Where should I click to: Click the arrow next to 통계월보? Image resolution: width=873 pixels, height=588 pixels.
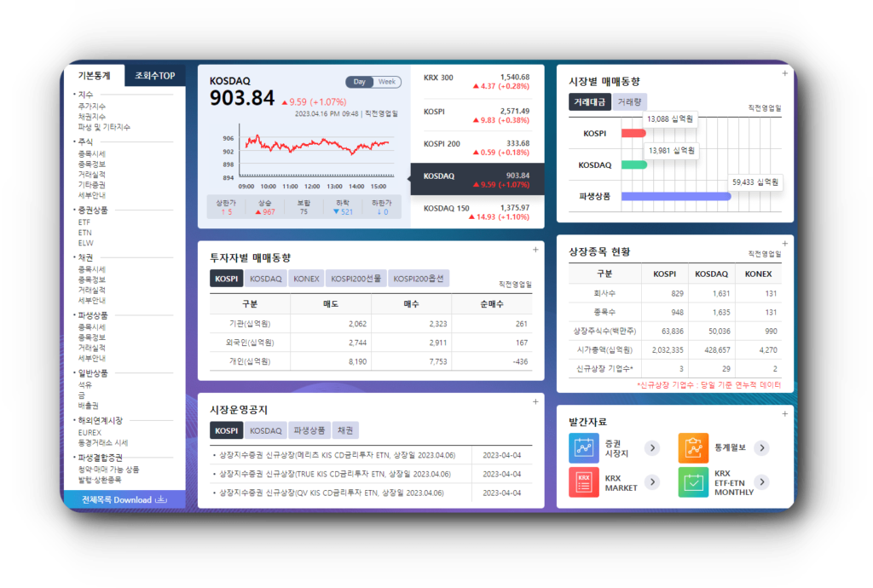[x=762, y=447]
